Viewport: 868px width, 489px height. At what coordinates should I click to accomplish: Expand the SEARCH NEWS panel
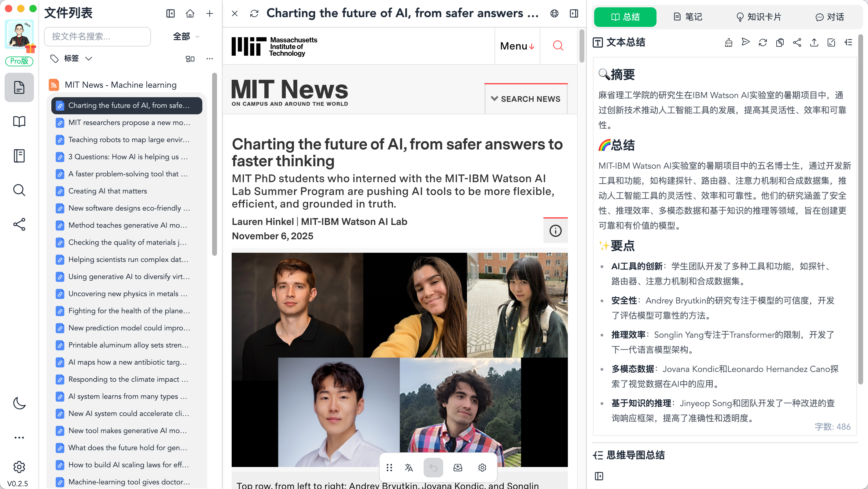point(526,99)
